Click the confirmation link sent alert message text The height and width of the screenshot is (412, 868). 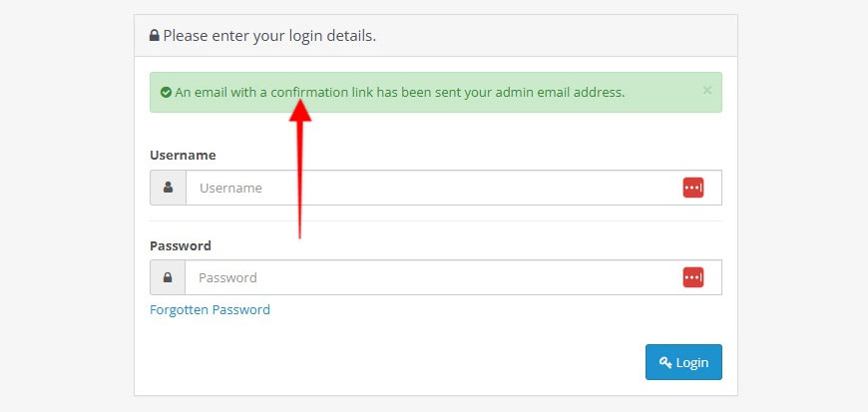click(x=400, y=93)
